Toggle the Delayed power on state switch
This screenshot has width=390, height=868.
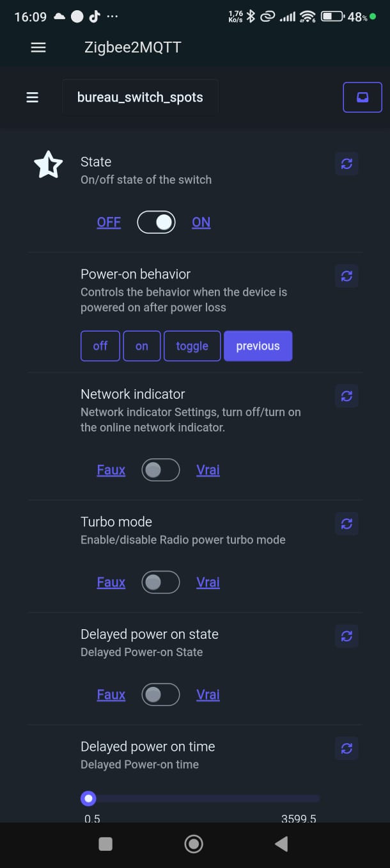pyautogui.click(x=160, y=695)
